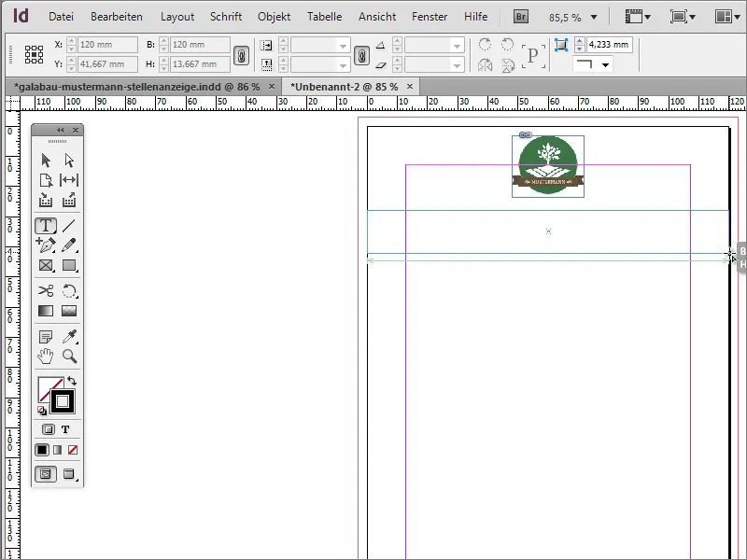The width and height of the screenshot is (747, 560).
Task: Select the Zoom tool
Action: [68, 357]
